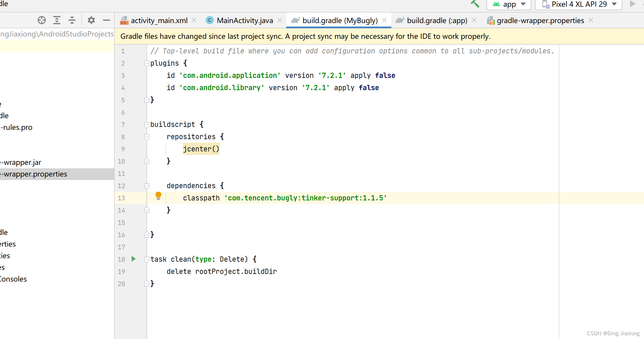Close the MainActivity.java tab
644x339 pixels.
tap(280, 20)
